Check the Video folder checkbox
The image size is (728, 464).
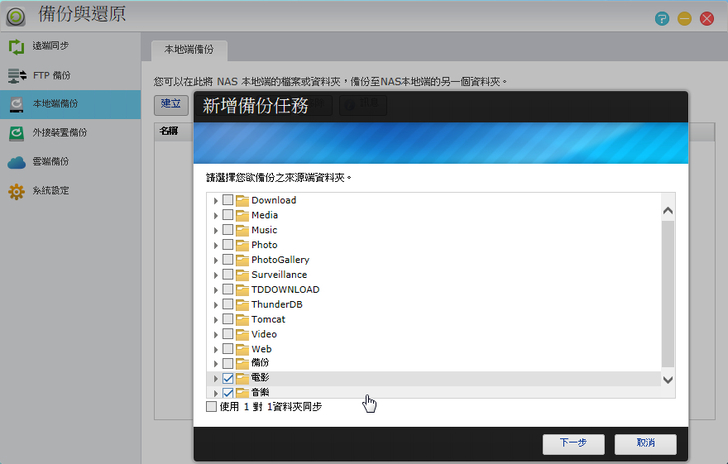pos(228,333)
